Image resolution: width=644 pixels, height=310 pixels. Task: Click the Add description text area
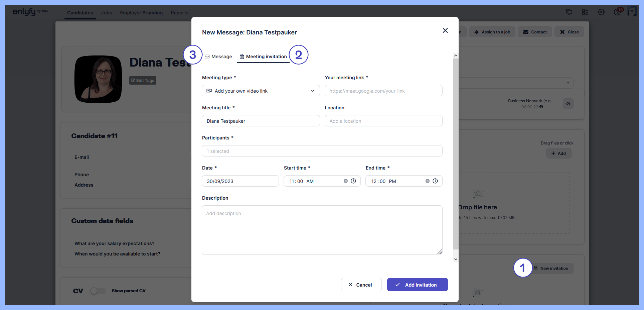[x=322, y=230]
